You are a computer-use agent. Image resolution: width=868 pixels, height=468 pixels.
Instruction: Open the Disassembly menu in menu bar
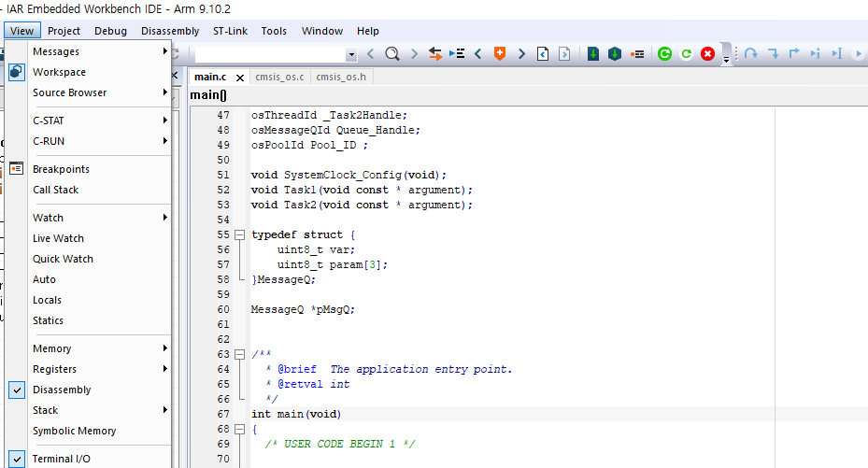point(170,31)
